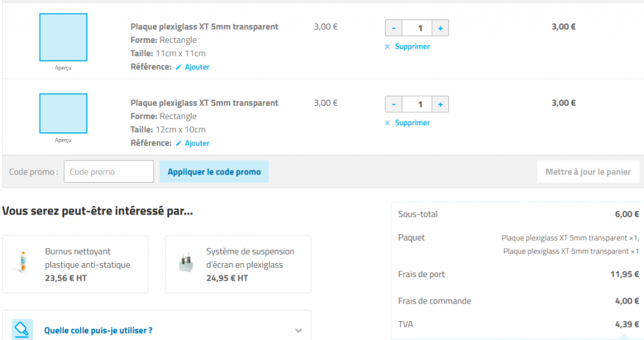Decrease the quantity of the 11cm x 11cm plate

(x=394, y=28)
